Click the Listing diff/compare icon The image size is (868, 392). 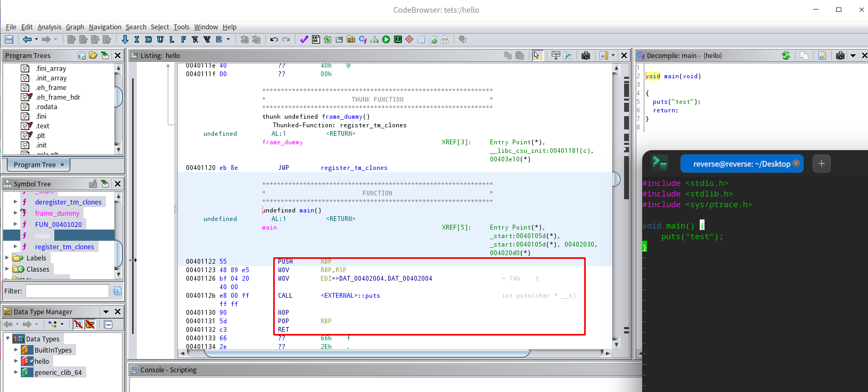click(x=568, y=55)
